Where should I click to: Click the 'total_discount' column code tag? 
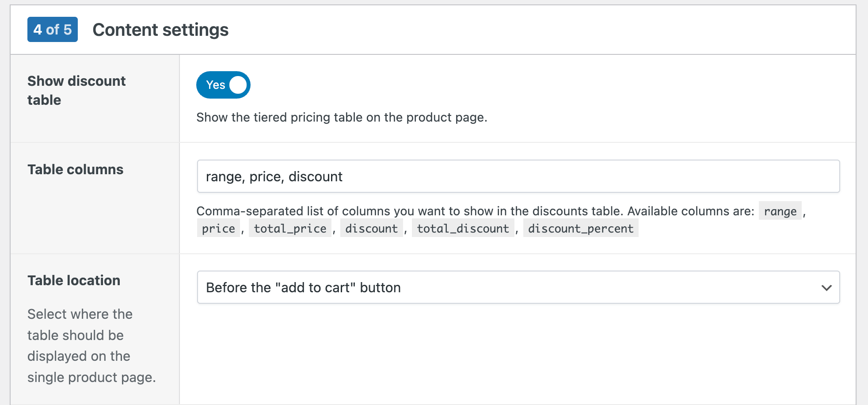point(463,228)
